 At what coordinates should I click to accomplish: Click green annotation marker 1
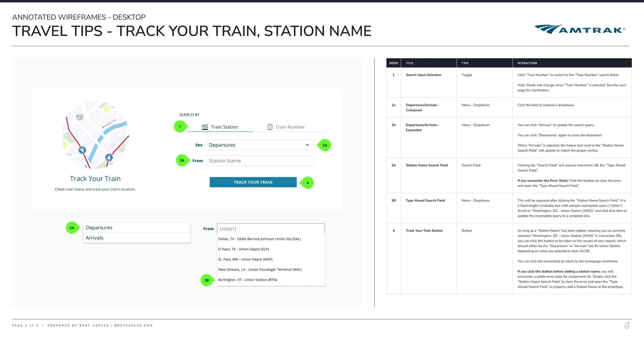click(x=180, y=126)
